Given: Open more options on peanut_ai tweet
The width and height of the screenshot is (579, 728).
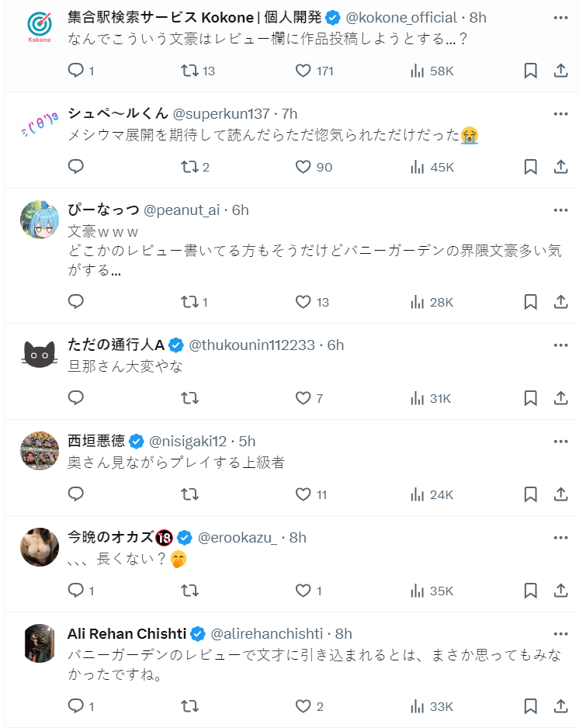Looking at the screenshot, I should point(560,210).
